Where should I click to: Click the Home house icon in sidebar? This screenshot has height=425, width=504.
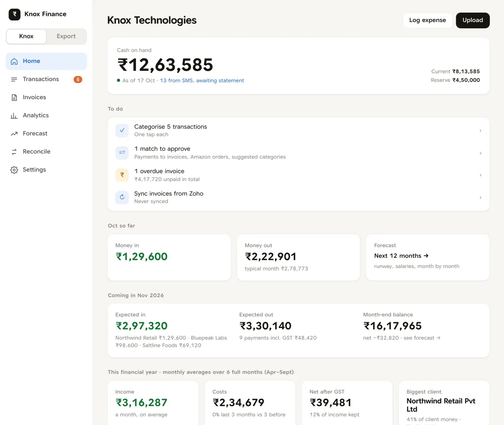tap(14, 61)
